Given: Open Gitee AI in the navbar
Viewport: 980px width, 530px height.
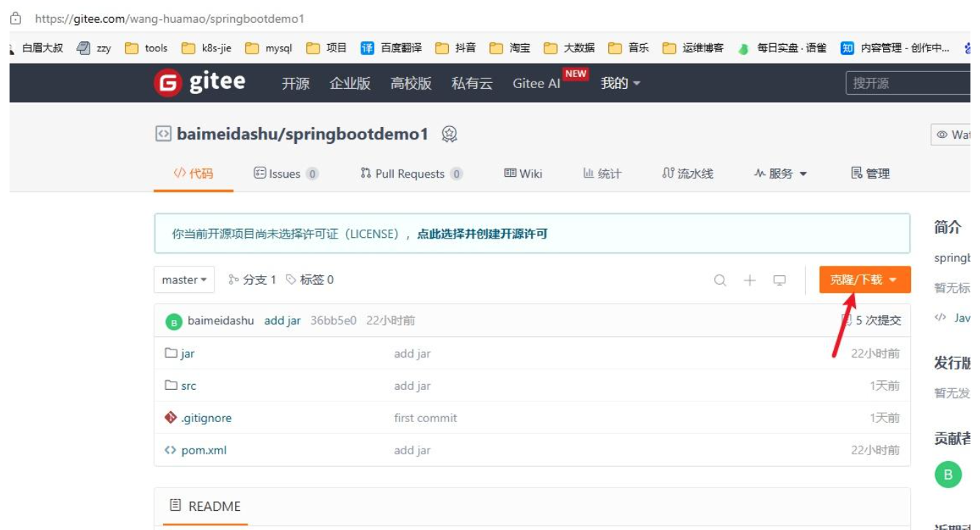Looking at the screenshot, I should (x=536, y=83).
